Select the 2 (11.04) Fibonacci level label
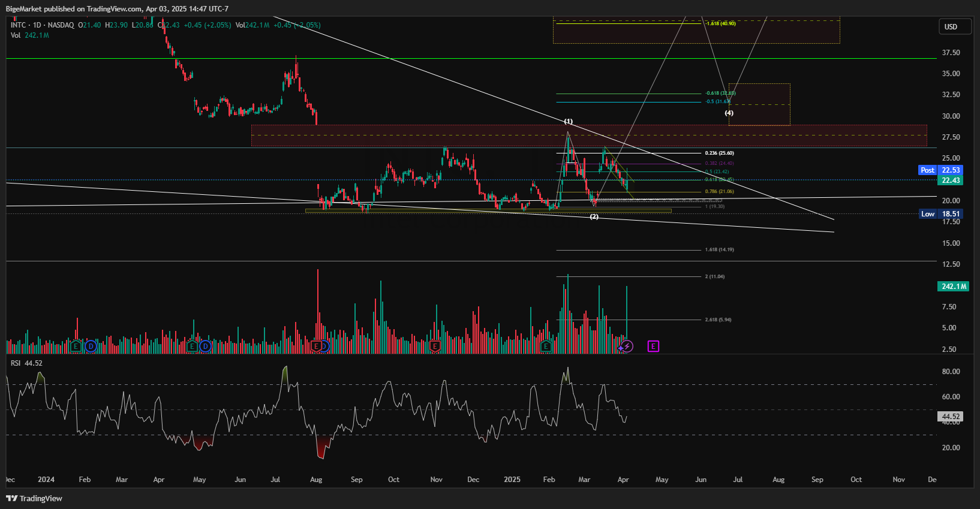 pos(714,276)
